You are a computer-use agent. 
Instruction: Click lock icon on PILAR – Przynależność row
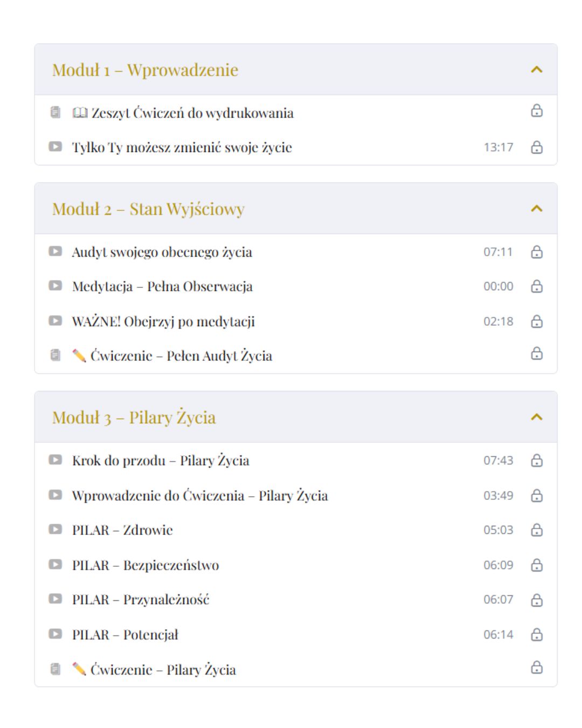pos(536,600)
